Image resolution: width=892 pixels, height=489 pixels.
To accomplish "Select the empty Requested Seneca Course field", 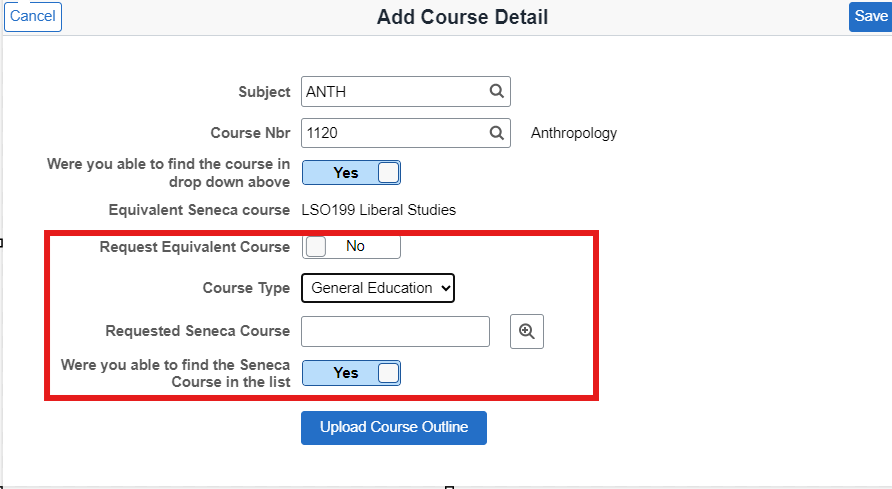I will point(395,332).
